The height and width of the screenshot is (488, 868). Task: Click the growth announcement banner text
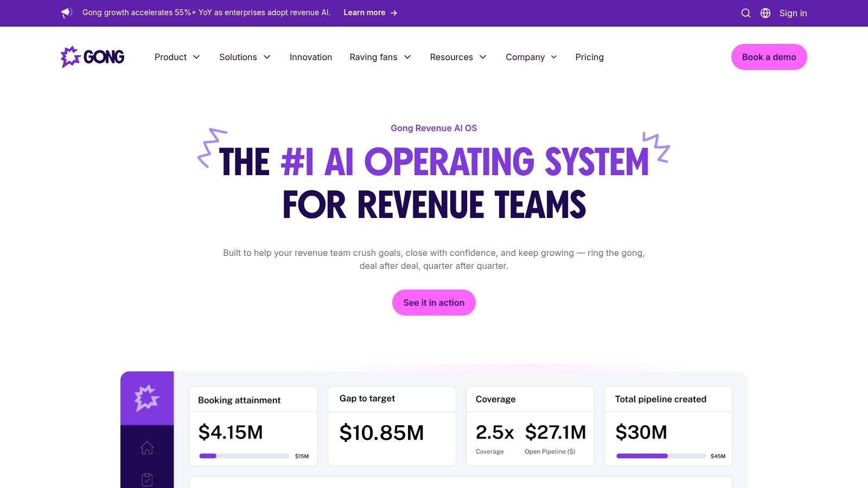(206, 12)
